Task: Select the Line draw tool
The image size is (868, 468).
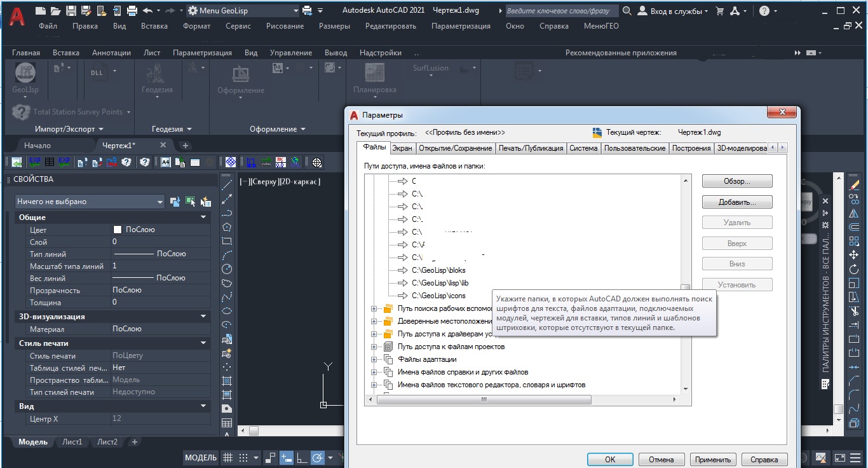Action: pos(227,185)
